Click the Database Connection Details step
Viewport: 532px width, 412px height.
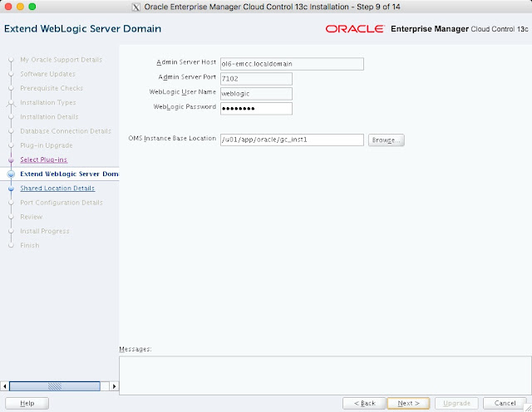tap(66, 131)
